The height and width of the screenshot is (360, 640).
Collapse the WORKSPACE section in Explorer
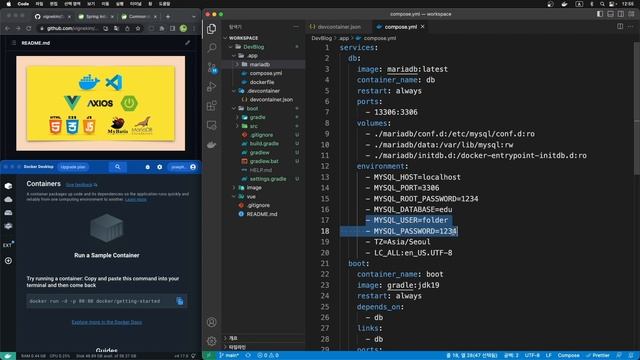coord(225,38)
